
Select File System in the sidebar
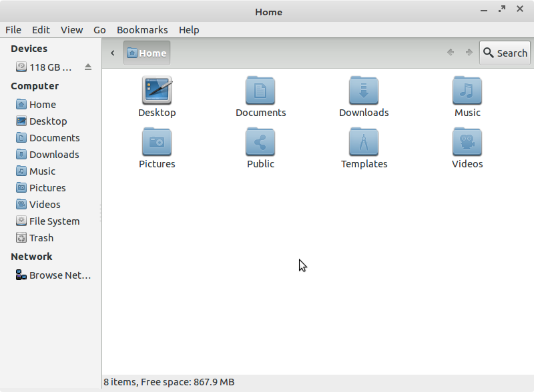coord(54,221)
